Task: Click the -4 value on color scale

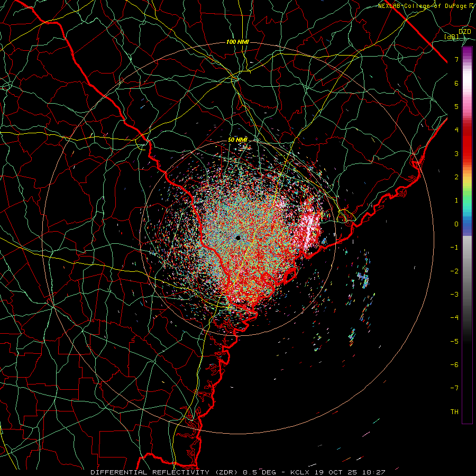Action: pyautogui.click(x=454, y=317)
